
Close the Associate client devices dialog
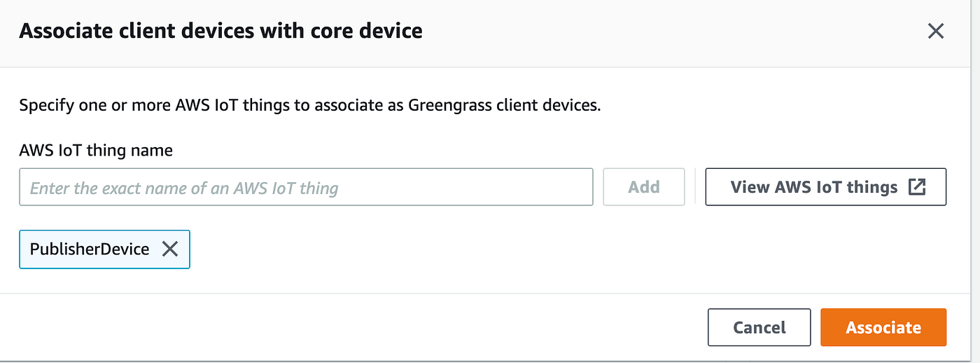(935, 31)
